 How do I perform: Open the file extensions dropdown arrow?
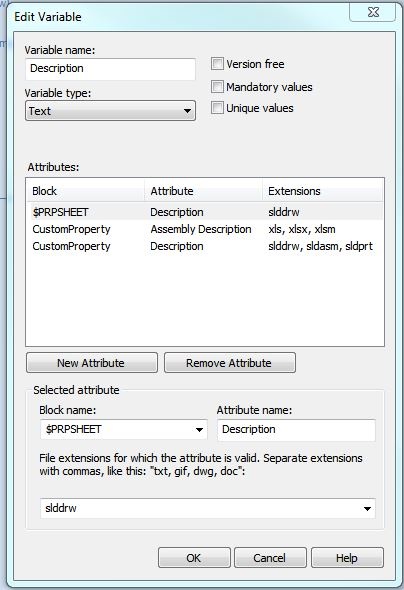367,509
